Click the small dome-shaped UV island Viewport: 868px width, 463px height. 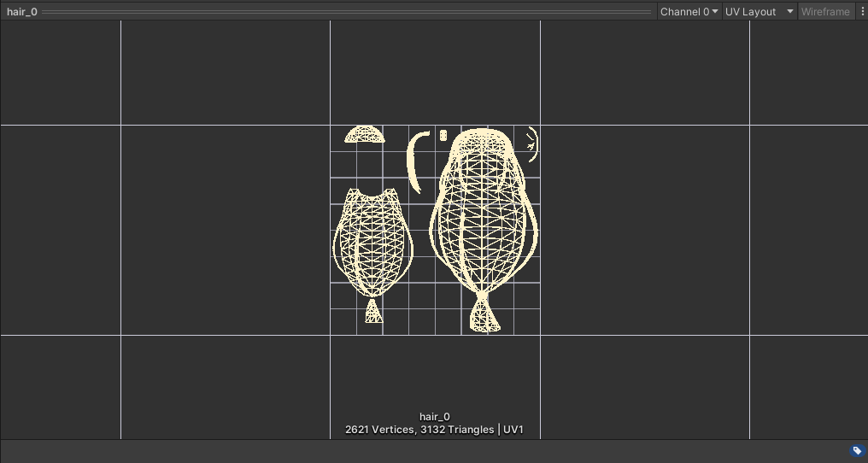364,134
